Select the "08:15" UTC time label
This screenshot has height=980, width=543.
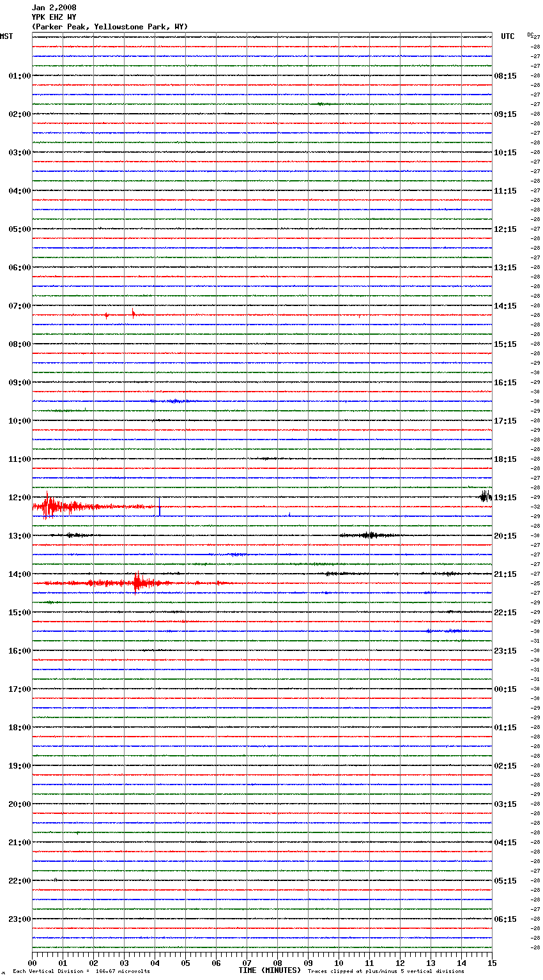pyautogui.click(x=505, y=76)
